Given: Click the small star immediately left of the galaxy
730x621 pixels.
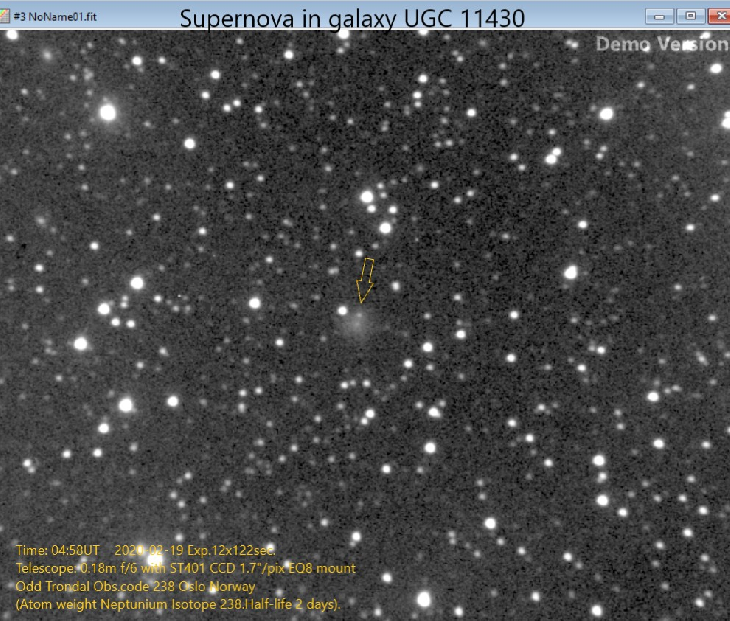Looking at the screenshot, I should [x=342, y=311].
